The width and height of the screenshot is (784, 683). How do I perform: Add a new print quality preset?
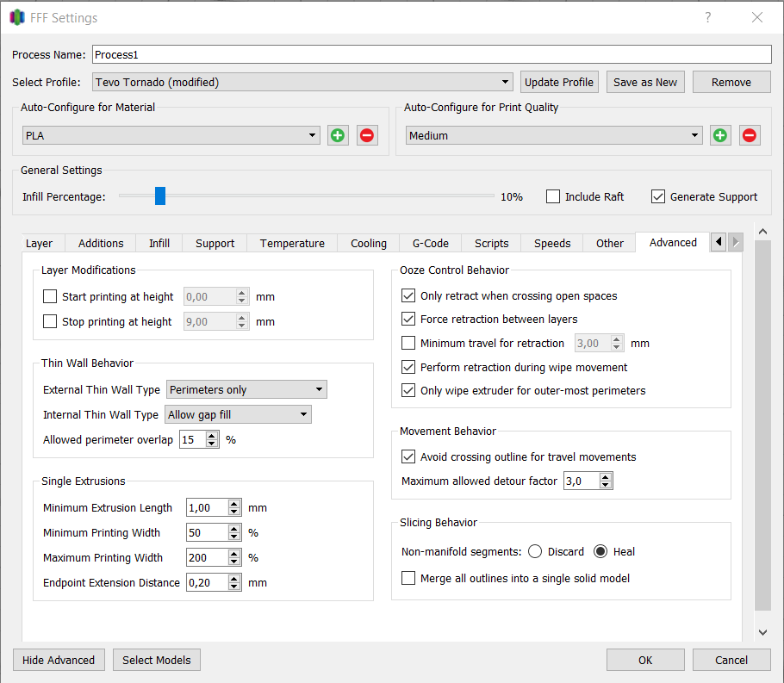click(x=720, y=135)
